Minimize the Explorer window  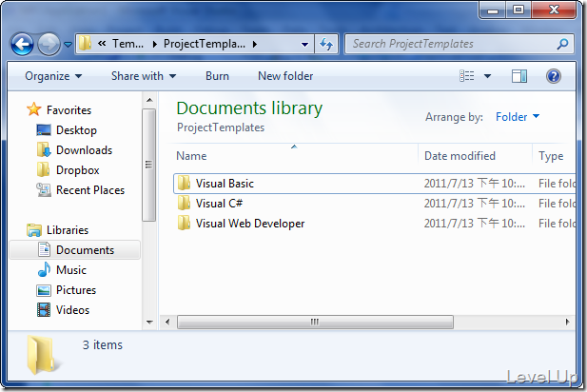point(493,10)
